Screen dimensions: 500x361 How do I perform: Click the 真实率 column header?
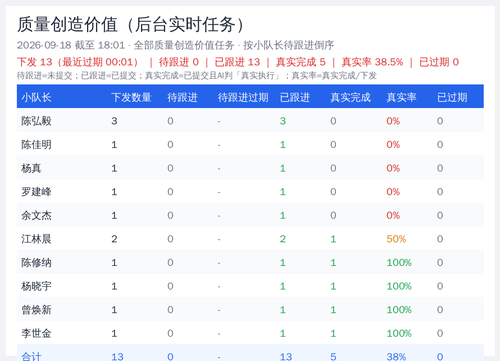click(x=401, y=97)
